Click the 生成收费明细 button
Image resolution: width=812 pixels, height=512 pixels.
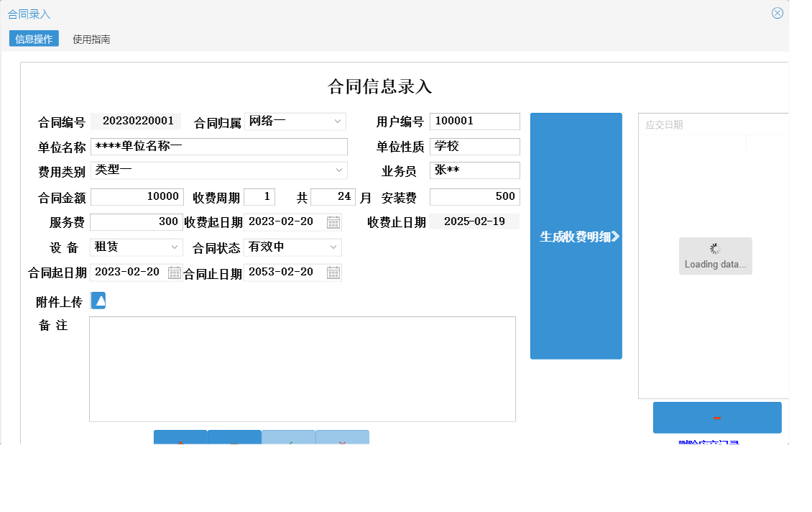576,236
